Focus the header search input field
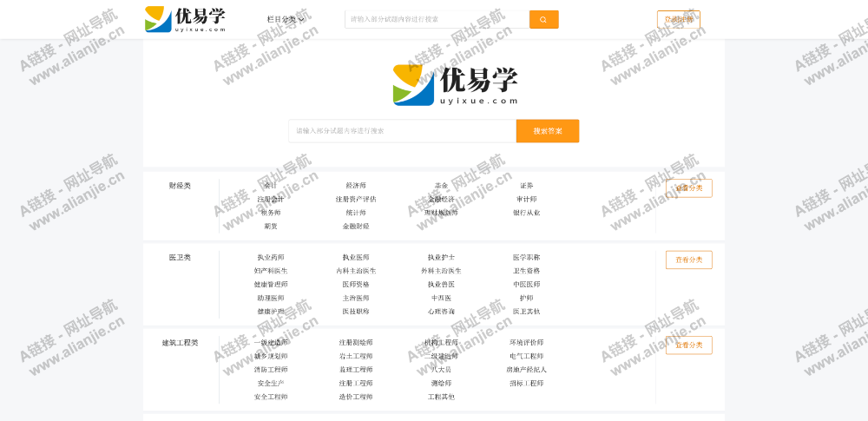The image size is (868, 421). [x=437, y=19]
